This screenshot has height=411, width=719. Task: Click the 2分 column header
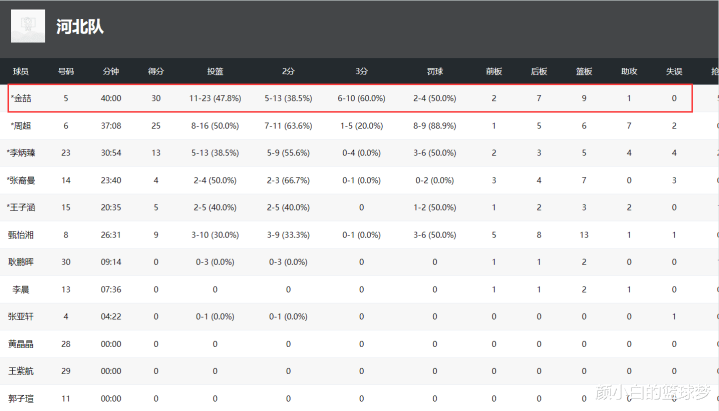click(x=288, y=72)
